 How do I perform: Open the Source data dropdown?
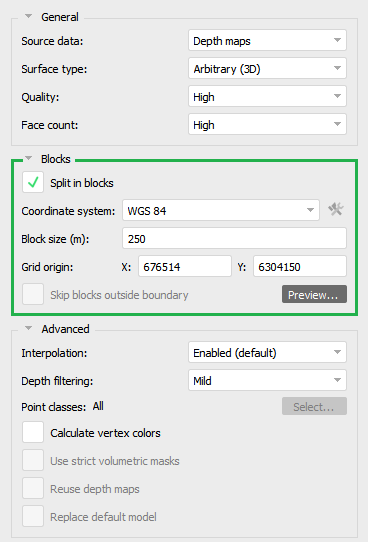(267, 40)
